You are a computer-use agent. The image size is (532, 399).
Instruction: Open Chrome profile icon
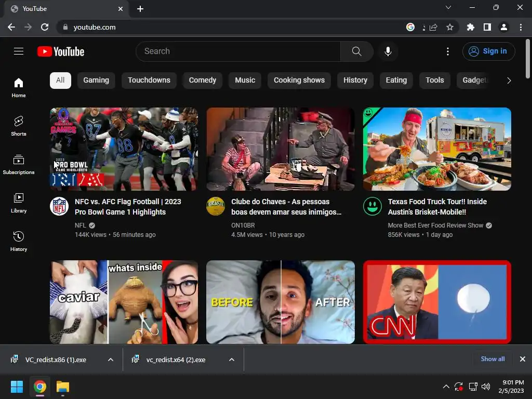point(504,27)
